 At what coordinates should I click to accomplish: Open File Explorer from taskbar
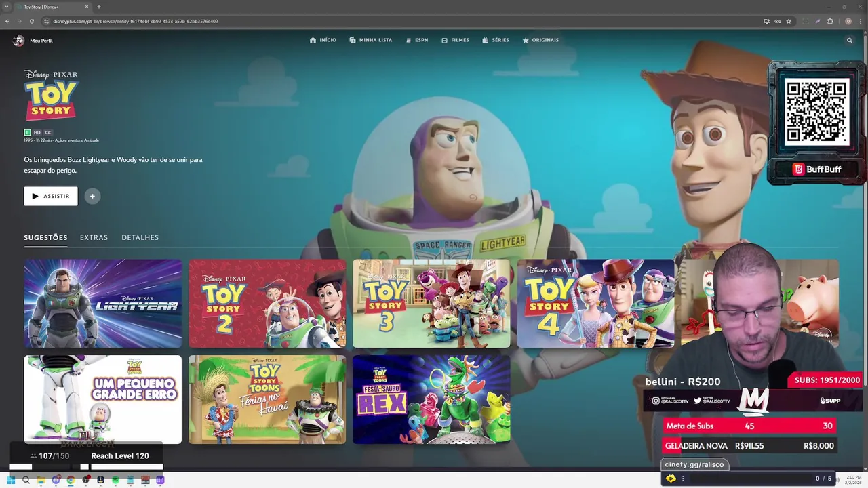[41, 480]
